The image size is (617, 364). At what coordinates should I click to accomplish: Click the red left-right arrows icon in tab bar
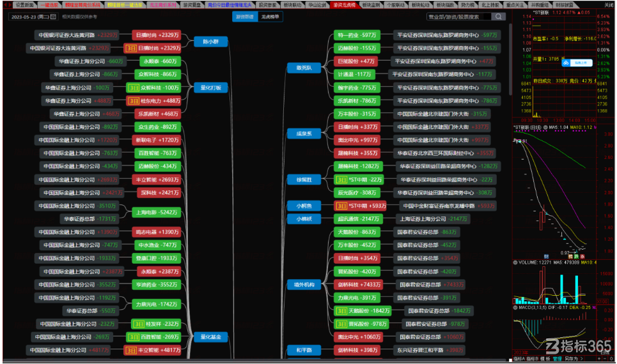pyautogui.click(x=8, y=5)
